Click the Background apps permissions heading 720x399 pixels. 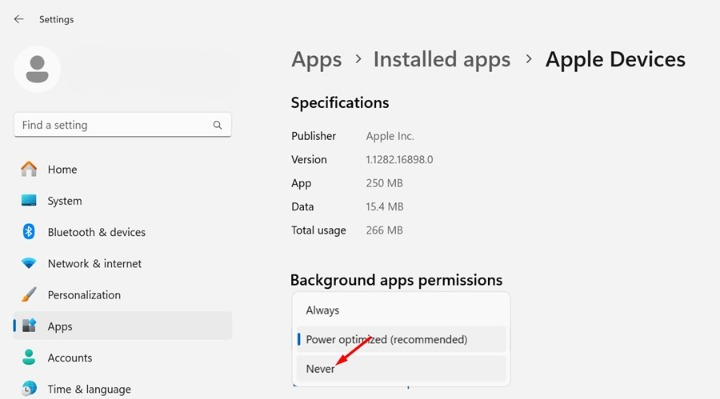click(396, 280)
